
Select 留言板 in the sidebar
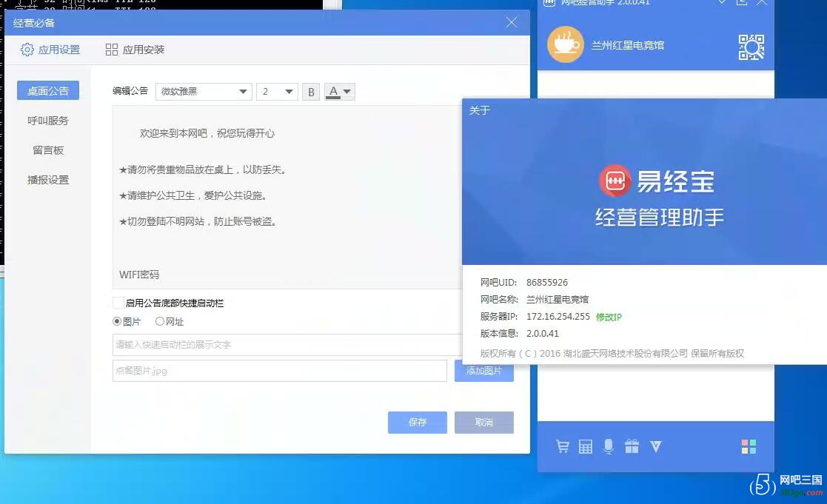[48, 150]
